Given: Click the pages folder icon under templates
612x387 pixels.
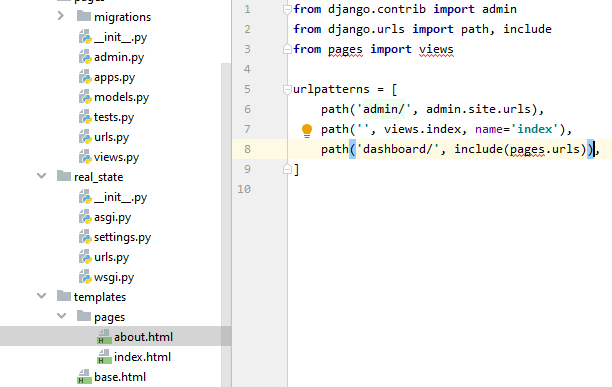Looking at the screenshot, I should click(x=84, y=316).
